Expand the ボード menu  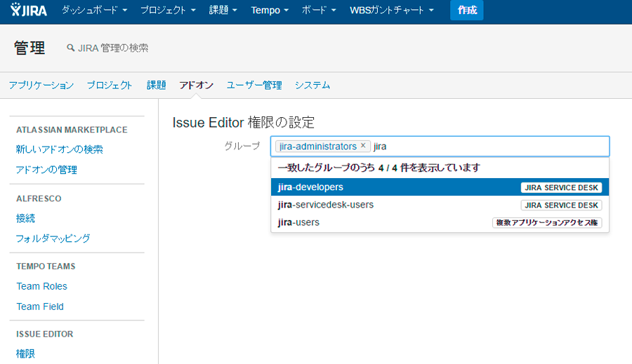319,10
